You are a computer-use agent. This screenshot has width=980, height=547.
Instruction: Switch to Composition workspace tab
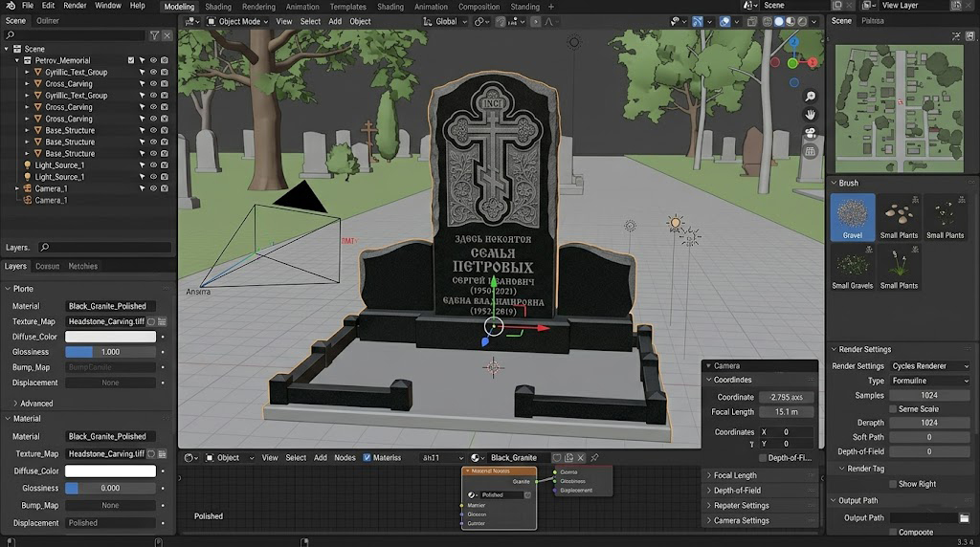479,7
